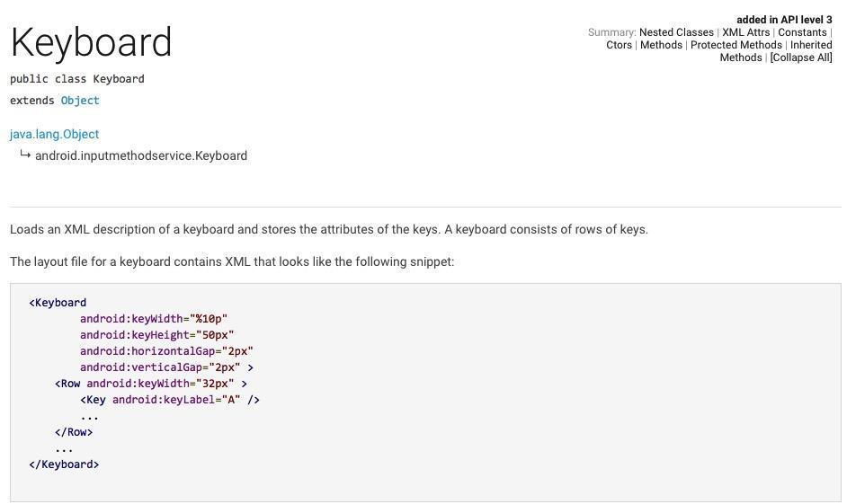
Task: Jump to Methods summary link
Action: (661, 45)
